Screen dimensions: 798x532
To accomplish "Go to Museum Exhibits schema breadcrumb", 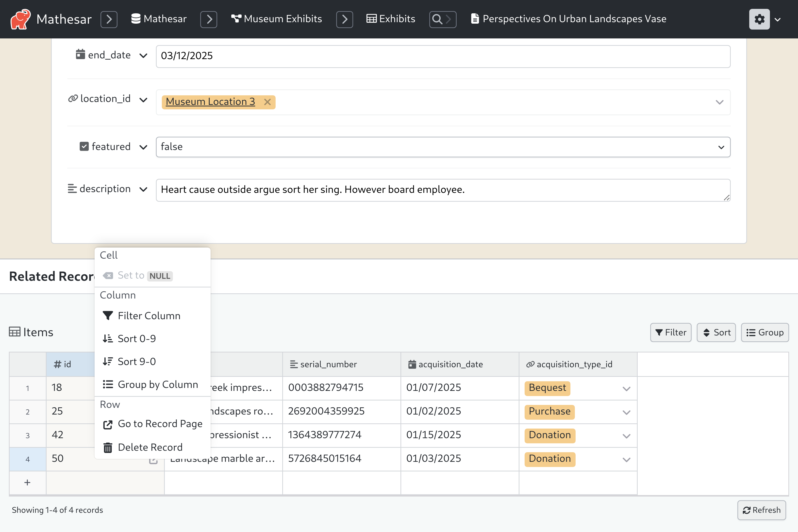I will pyautogui.click(x=277, y=19).
